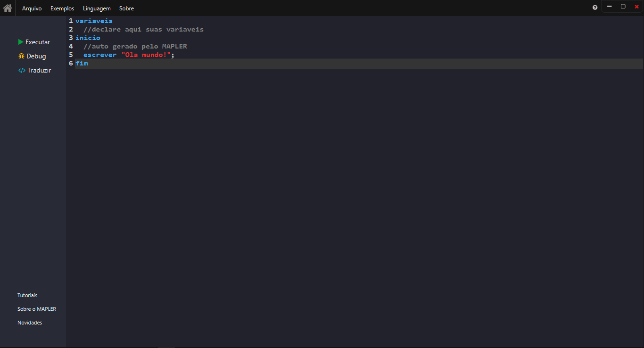Click the 'inicio' keyword on line 3
The image size is (644, 348).
coord(88,38)
